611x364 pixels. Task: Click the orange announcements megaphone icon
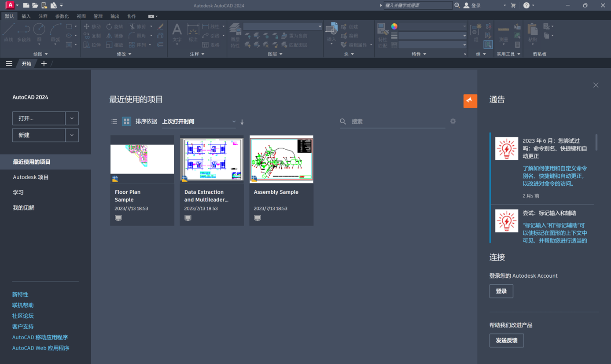point(470,101)
